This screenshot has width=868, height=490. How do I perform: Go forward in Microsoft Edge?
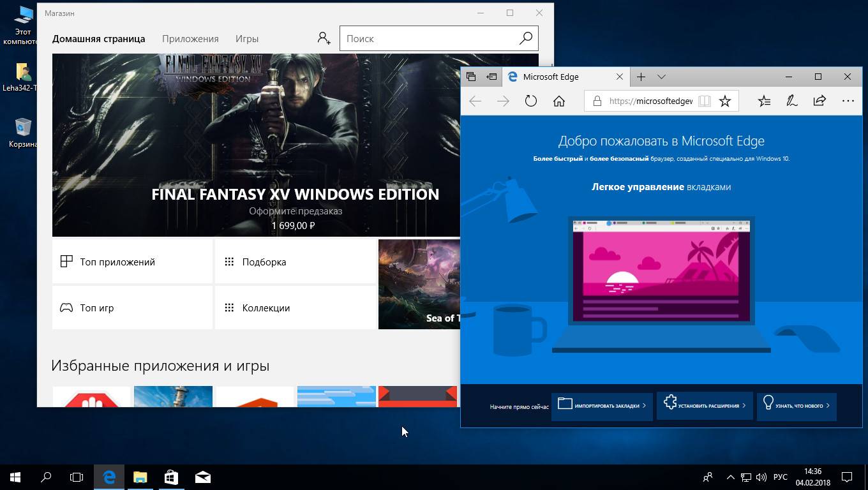[x=503, y=101]
